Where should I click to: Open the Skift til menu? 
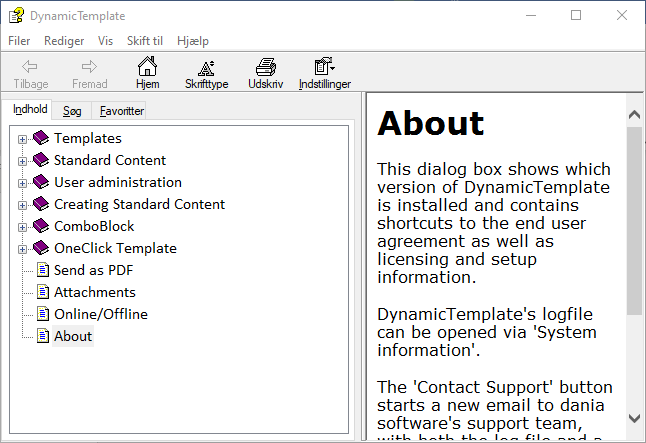tap(145, 41)
